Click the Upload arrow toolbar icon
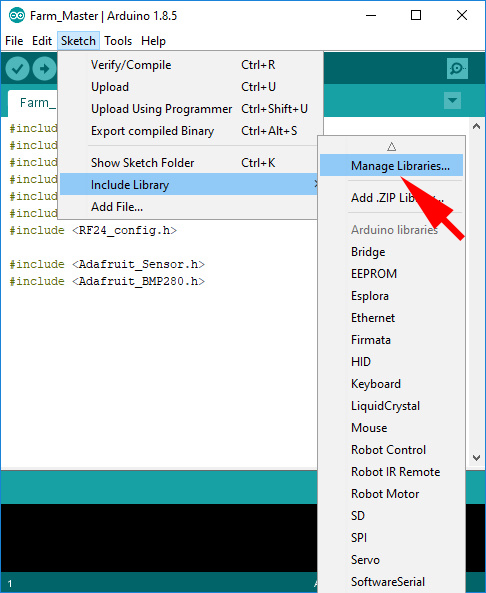486x593 pixels. pyautogui.click(x=44, y=69)
